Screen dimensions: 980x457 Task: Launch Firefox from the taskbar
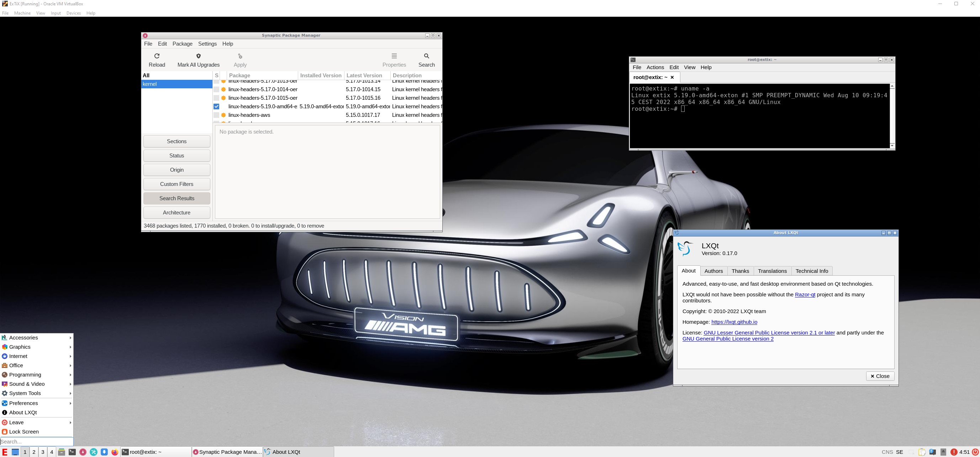[115, 452]
